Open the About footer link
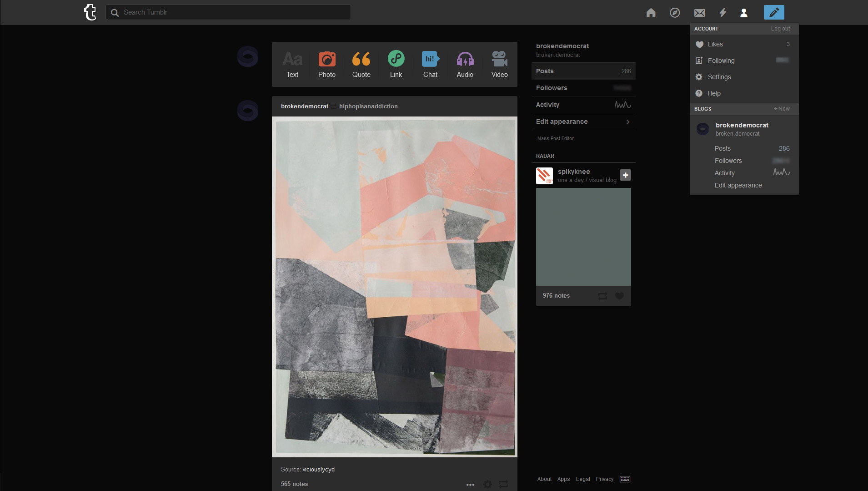Image resolution: width=868 pixels, height=491 pixels. tap(544, 479)
